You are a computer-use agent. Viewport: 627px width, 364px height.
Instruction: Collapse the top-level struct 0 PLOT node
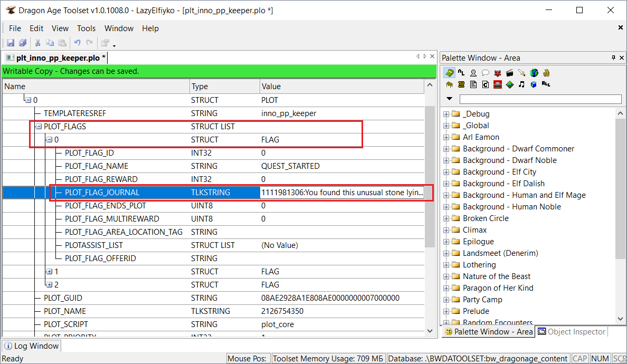(x=28, y=100)
